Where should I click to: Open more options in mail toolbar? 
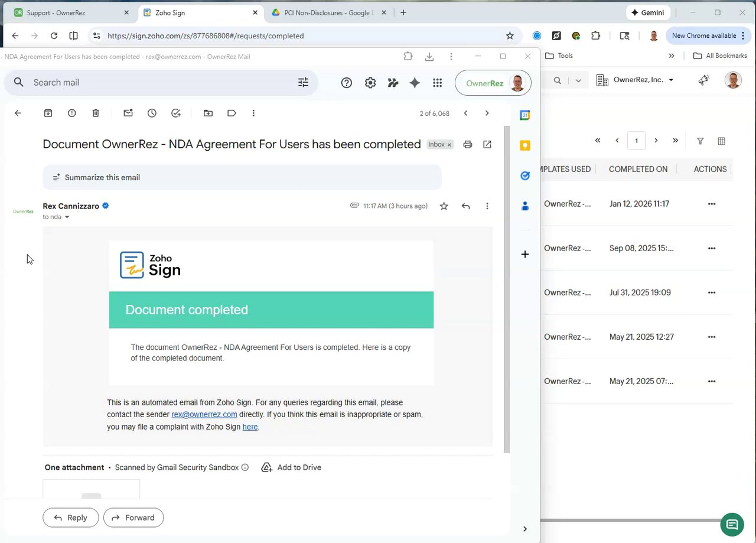[x=253, y=113]
